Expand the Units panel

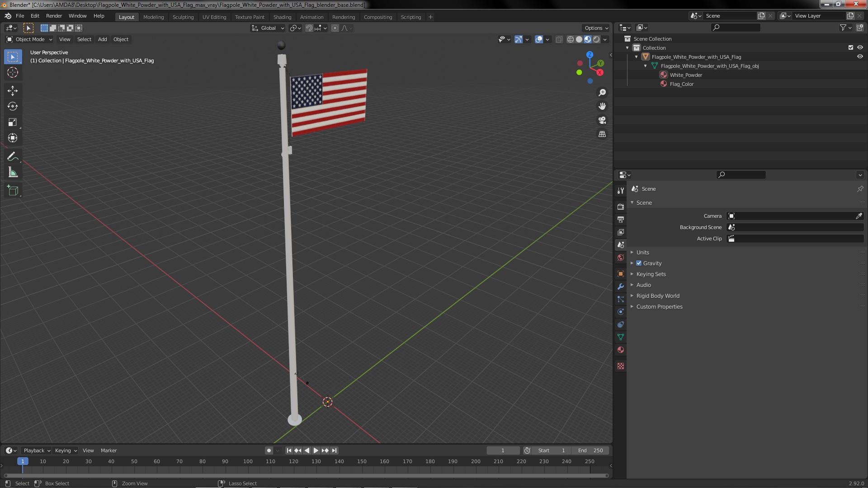[642, 253]
